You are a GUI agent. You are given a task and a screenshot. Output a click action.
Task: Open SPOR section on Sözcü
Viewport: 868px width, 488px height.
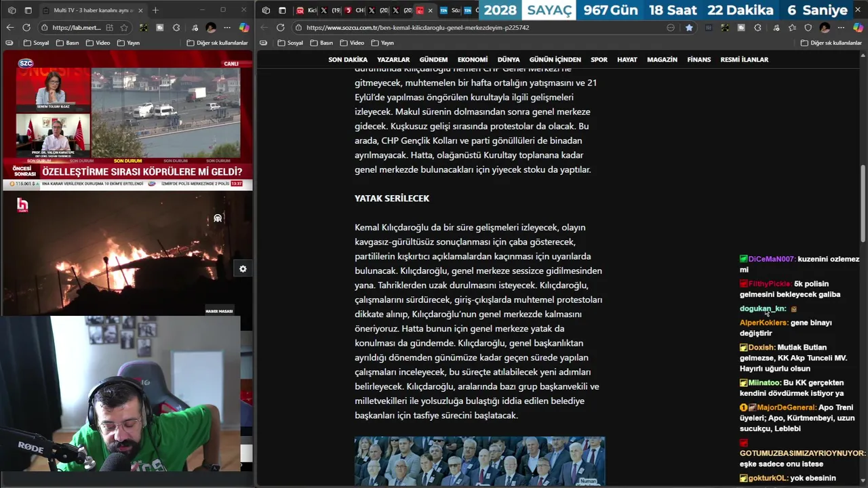[599, 60]
